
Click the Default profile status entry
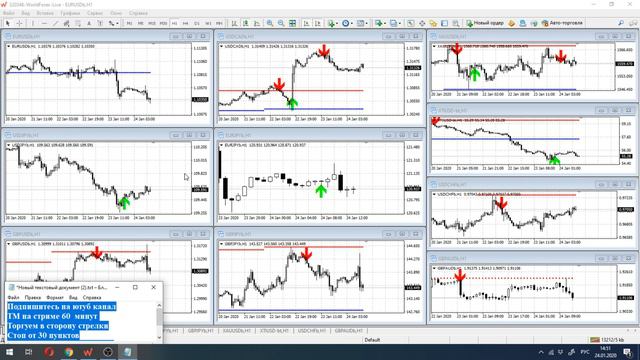pos(372,340)
